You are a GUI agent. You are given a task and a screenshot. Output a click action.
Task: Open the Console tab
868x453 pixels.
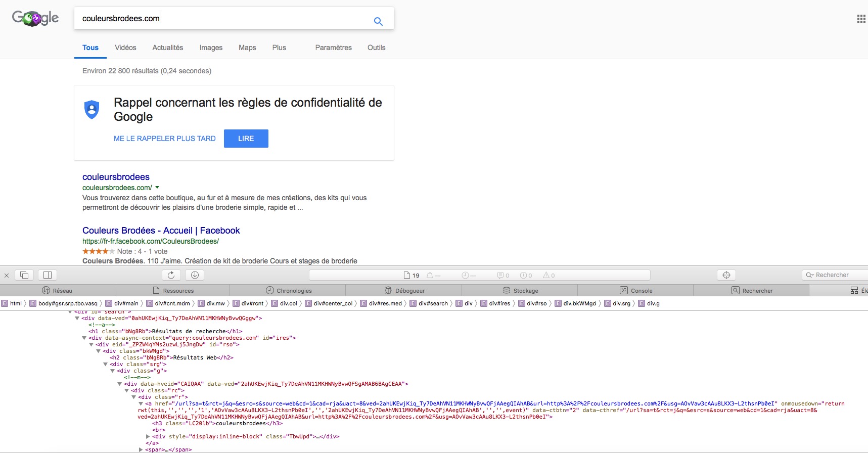(x=636, y=291)
